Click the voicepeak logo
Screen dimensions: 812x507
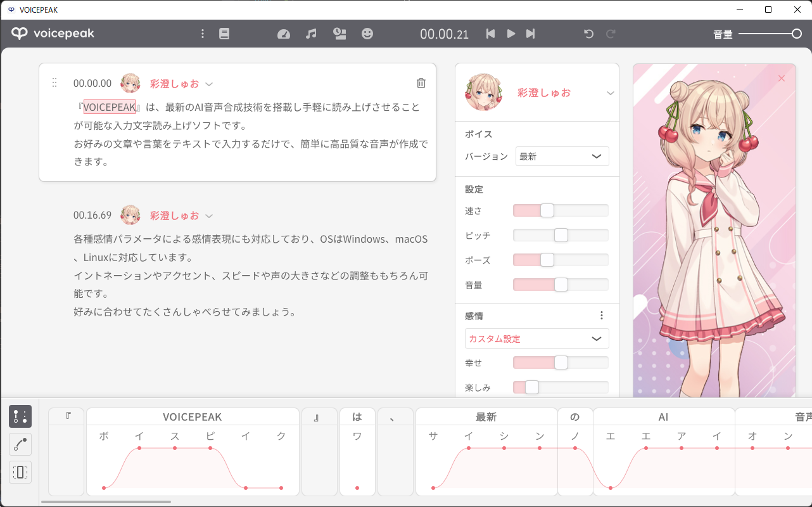coord(53,34)
